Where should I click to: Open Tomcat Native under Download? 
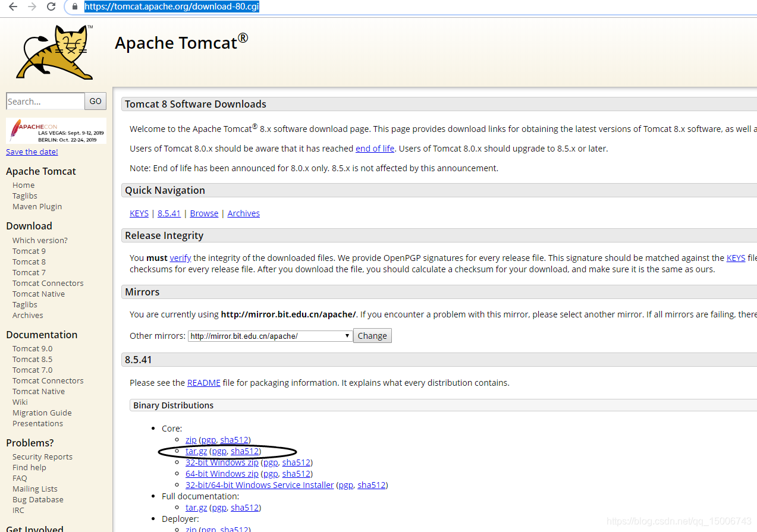(x=39, y=294)
